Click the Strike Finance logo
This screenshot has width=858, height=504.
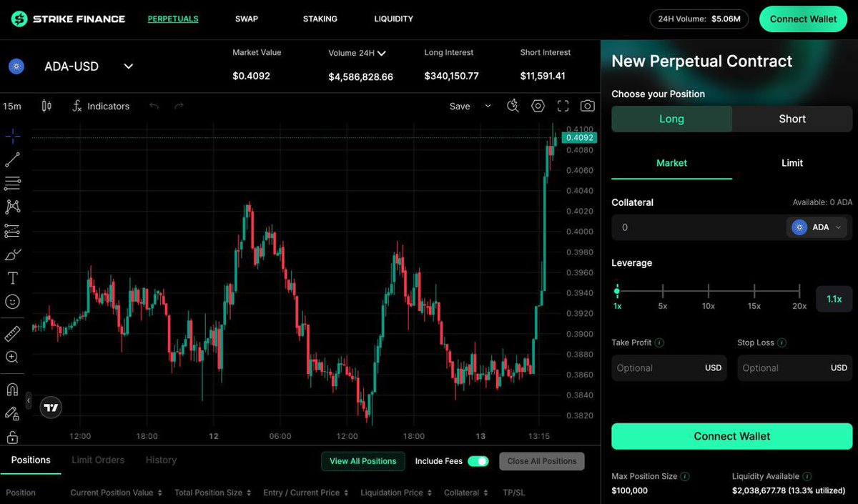pyautogui.click(x=68, y=19)
